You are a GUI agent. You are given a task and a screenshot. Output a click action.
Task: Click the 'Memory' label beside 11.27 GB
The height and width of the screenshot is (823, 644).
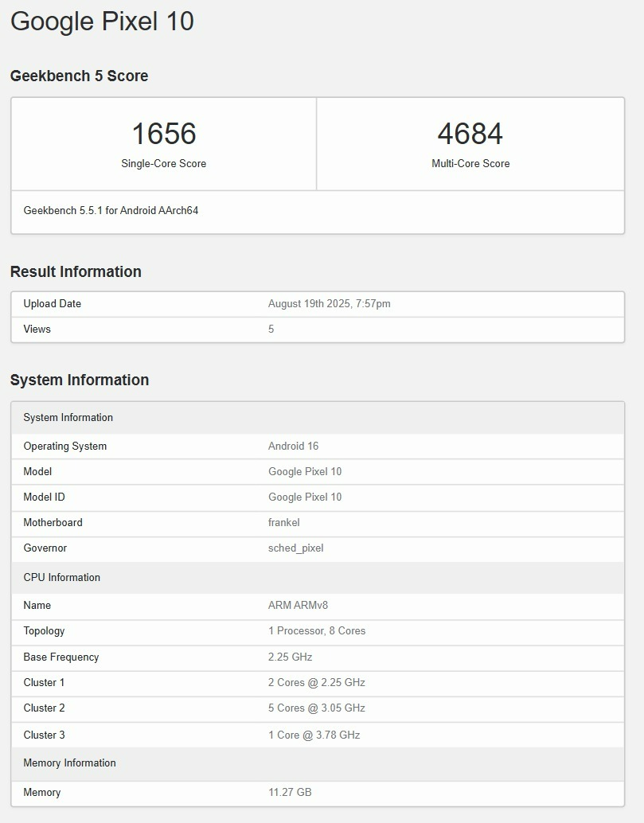(x=42, y=793)
